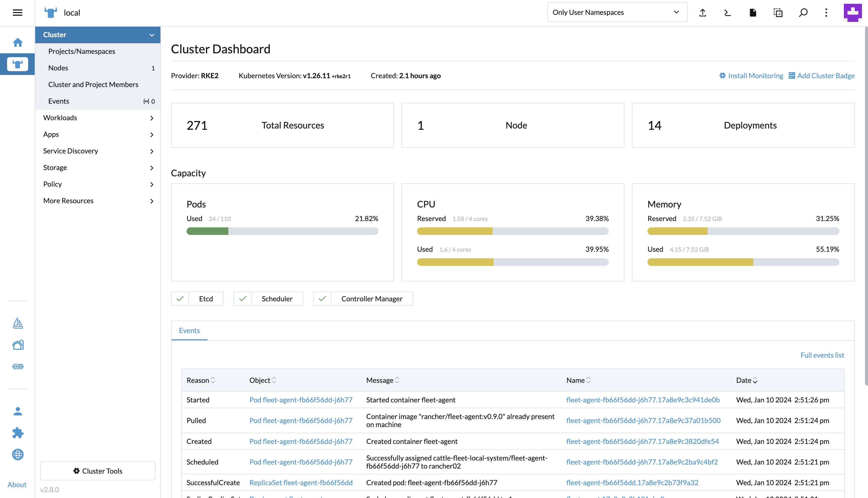
Task: Sort events by Date column
Action: (x=747, y=380)
